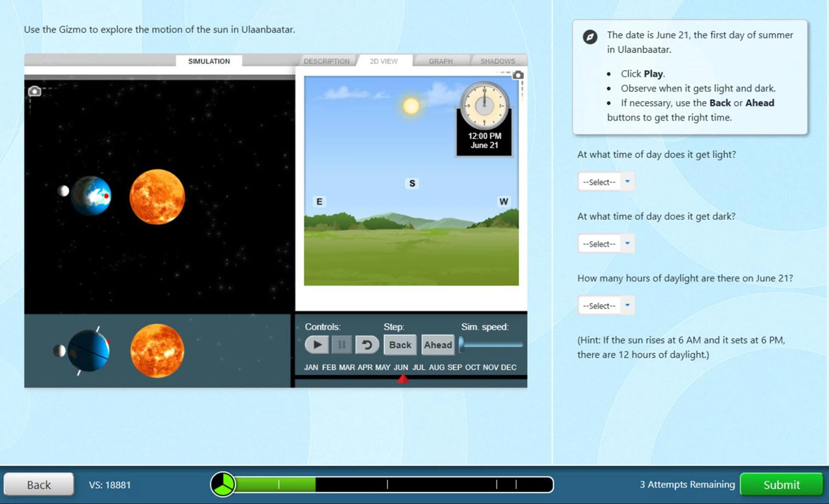
Task: Click the compass icon in instruction box
Action: 590,37
